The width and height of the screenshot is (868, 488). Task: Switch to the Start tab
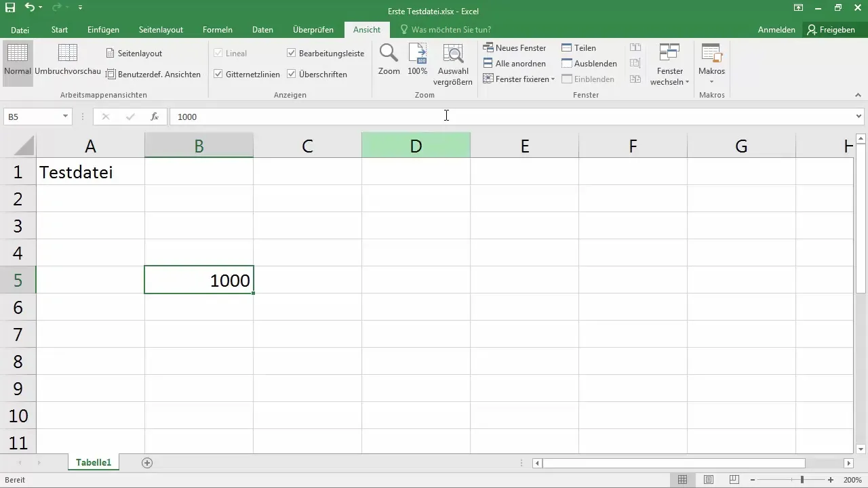[59, 30]
